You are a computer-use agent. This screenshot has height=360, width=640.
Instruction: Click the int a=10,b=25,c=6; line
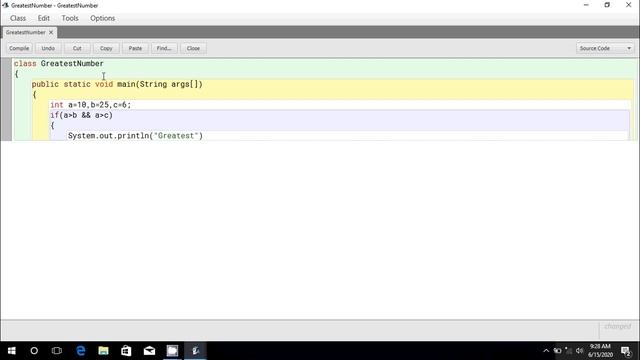click(x=91, y=105)
